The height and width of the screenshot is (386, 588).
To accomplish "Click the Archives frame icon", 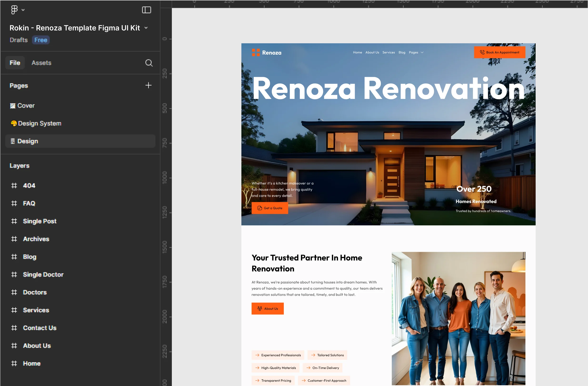I will 14,239.
